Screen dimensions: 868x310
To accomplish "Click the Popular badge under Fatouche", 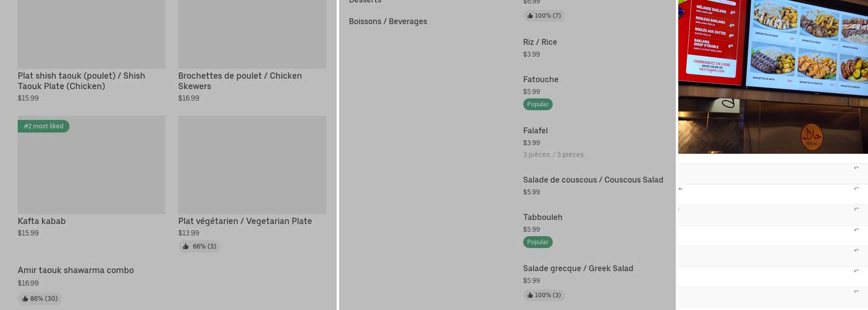I will click(x=538, y=104).
